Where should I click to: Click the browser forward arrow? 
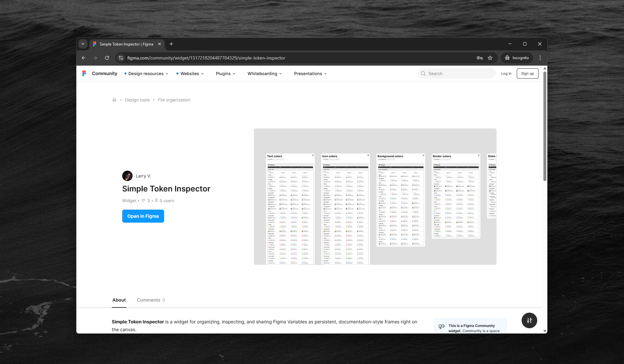95,58
